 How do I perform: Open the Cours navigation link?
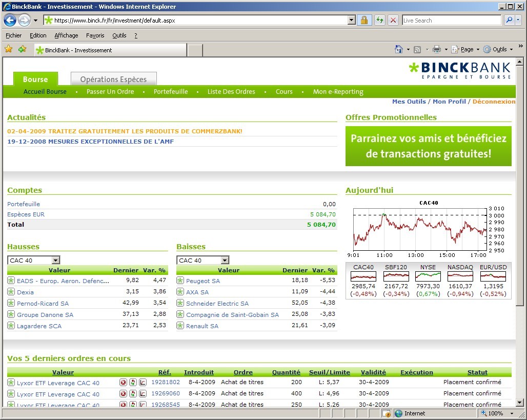pyautogui.click(x=284, y=91)
